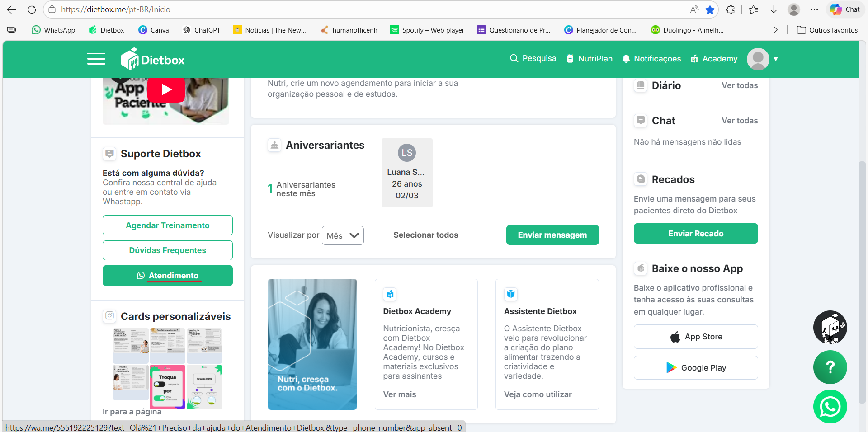The height and width of the screenshot is (432, 868).
Task: Open NutriPlan from the header
Action: (x=590, y=59)
